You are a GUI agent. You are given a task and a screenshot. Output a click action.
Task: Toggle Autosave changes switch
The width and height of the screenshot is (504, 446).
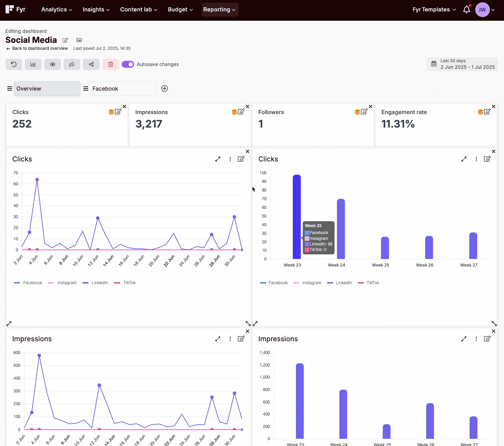[128, 64]
